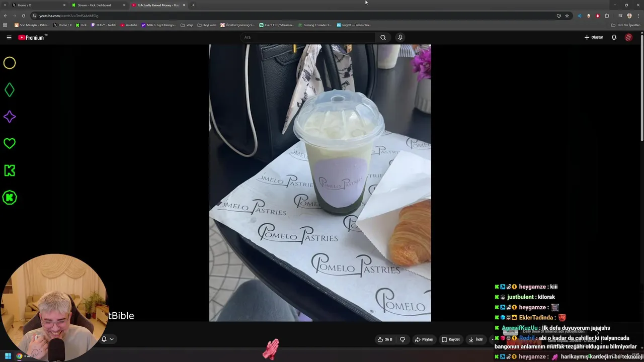Open Son Mesajlar bookmark
644x362 pixels.
32,25
